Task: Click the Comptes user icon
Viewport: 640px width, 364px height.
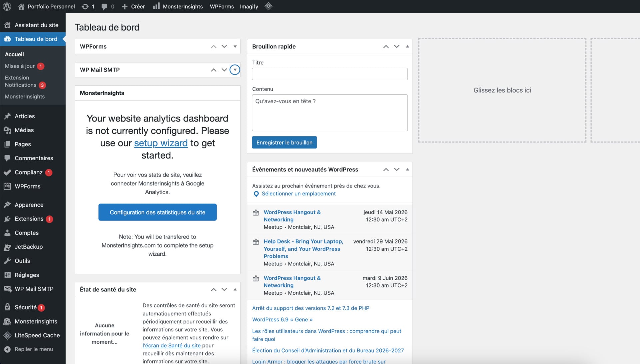Action: pos(7,233)
